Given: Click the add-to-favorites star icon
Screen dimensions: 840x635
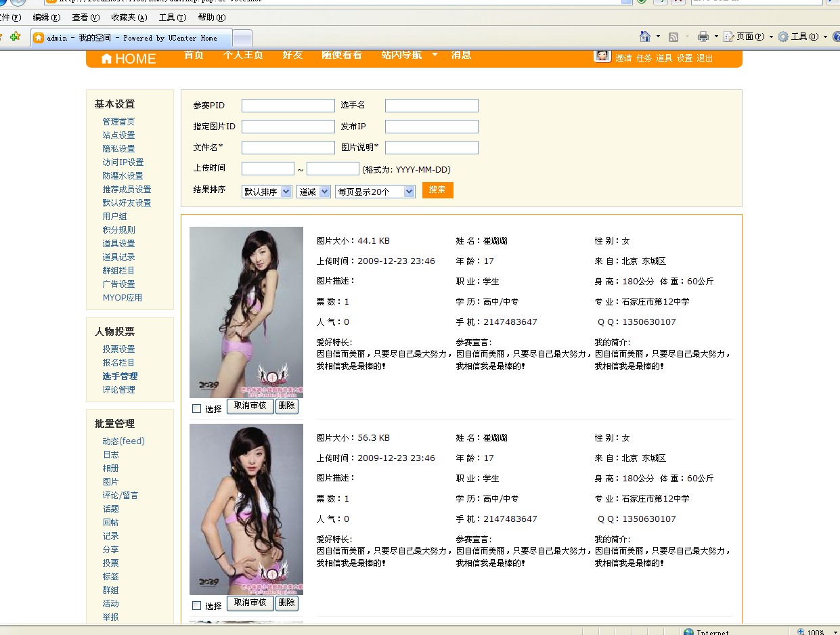Looking at the screenshot, I should pos(15,37).
